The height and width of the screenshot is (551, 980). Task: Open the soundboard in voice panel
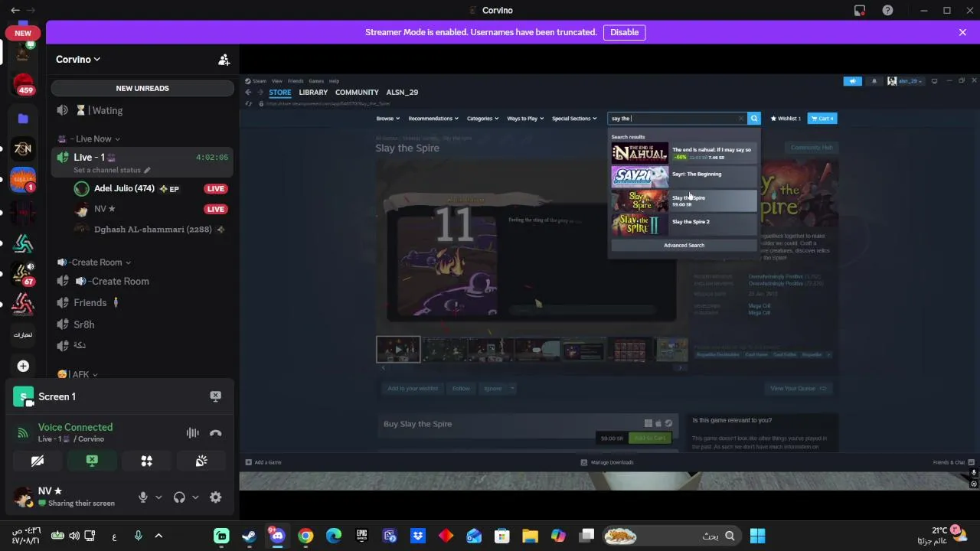201,461
